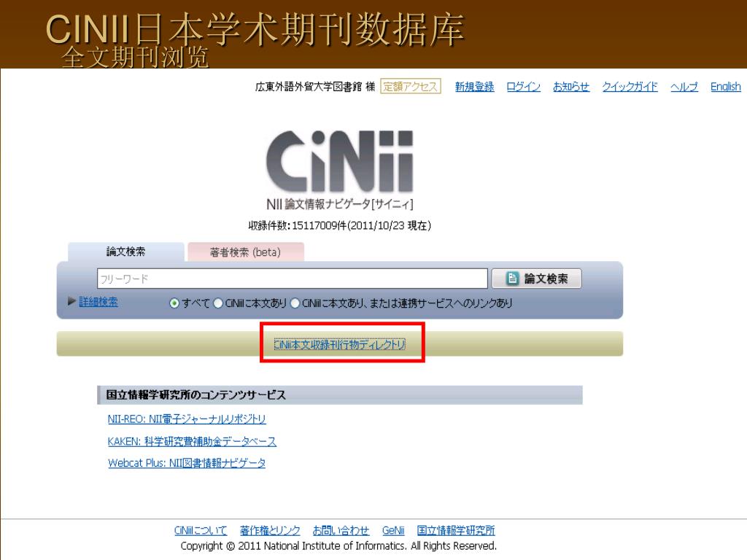Click the CiNii logo image
This screenshot has width=747, height=560.
[x=340, y=160]
